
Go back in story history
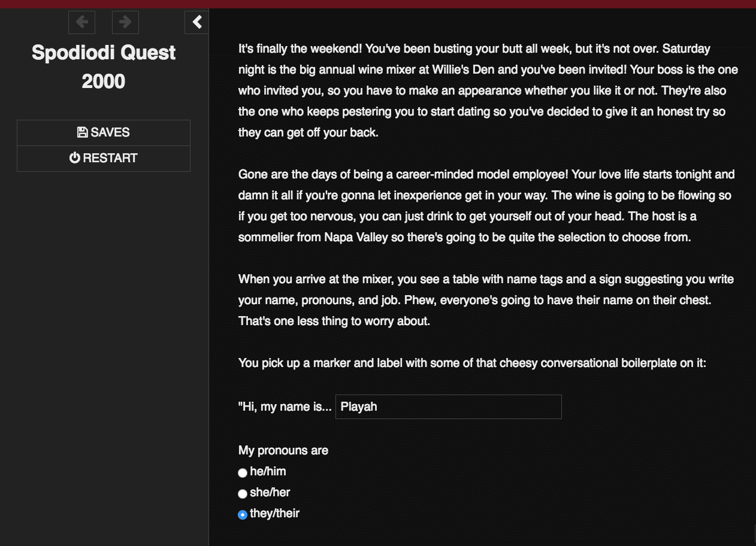[81, 23]
